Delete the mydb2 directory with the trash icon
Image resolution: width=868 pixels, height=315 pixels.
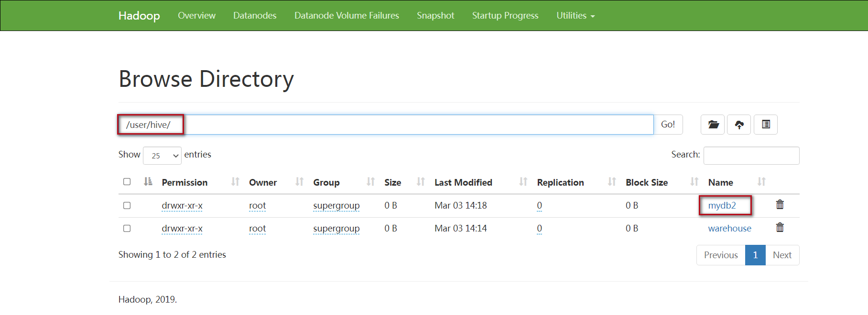click(780, 205)
